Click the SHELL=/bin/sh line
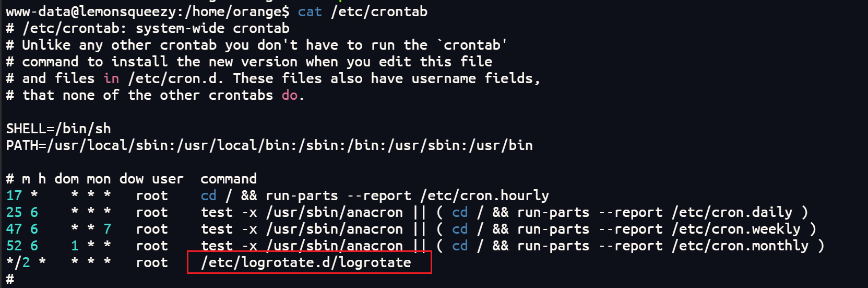The width and height of the screenshot is (868, 288). click(58, 129)
